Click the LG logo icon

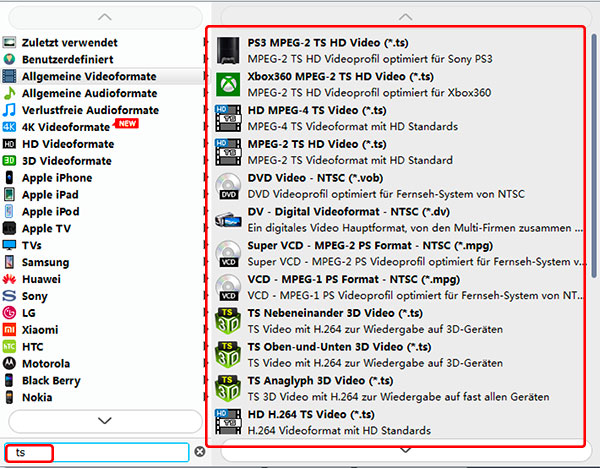click(9, 313)
